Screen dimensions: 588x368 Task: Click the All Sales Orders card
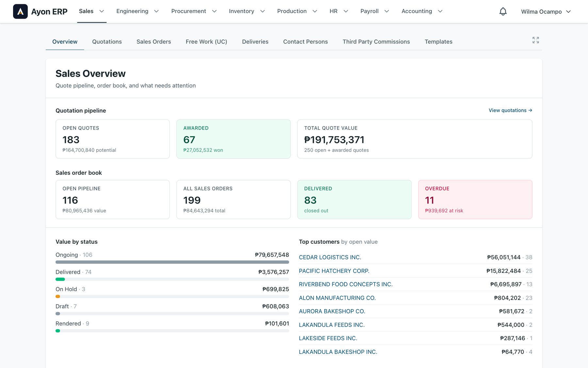(x=234, y=200)
